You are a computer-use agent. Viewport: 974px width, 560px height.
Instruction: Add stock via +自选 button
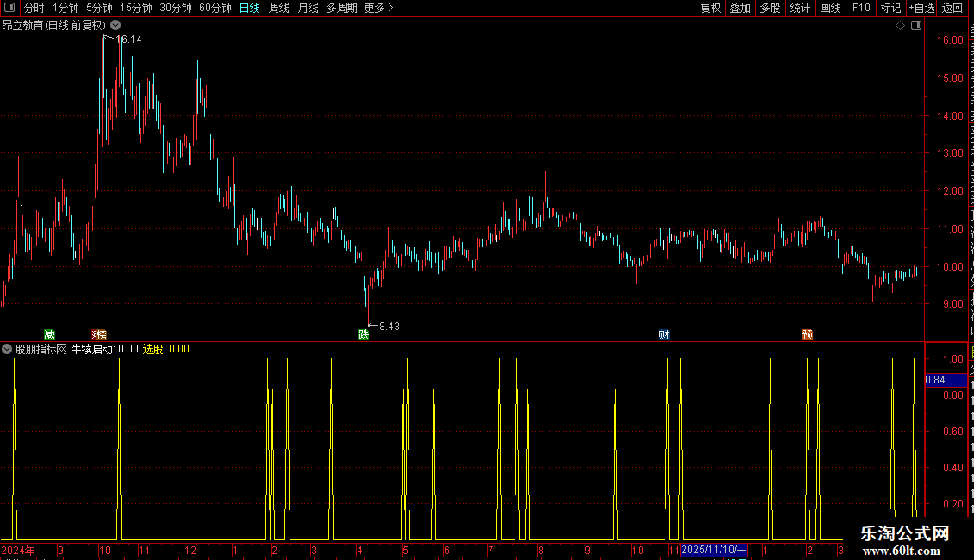921,8
